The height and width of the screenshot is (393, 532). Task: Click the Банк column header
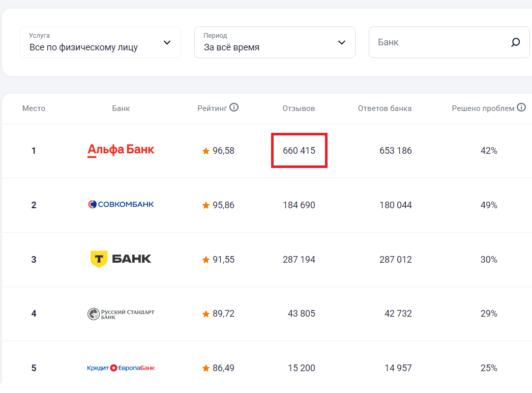tap(121, 108)
